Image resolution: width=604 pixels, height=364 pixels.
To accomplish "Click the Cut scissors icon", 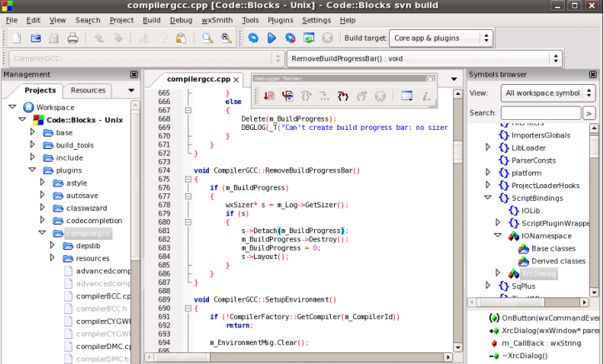I will coord(144,37).
